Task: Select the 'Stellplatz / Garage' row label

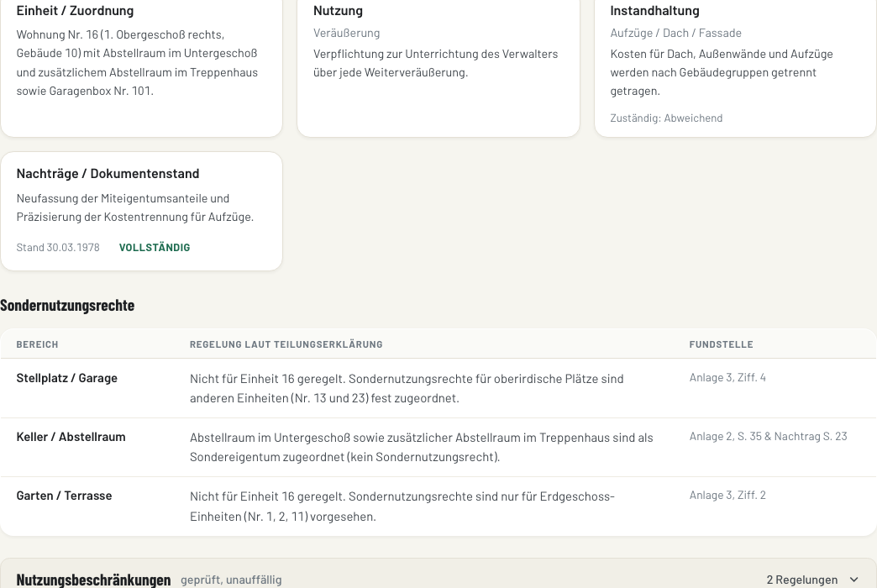Action: [x=66, y=378]
